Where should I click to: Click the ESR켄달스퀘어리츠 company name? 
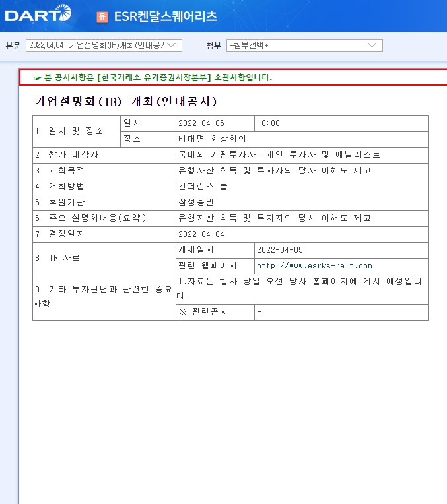166,16
